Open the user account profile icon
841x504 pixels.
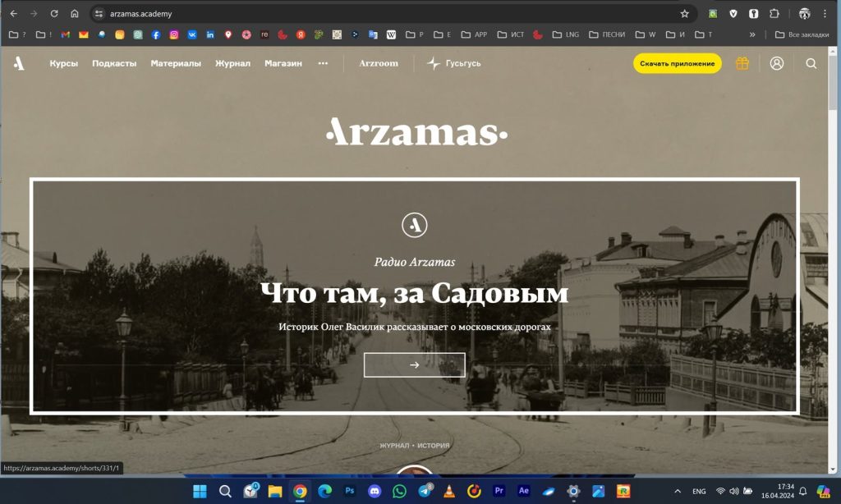pyautogui.click(x=777, y=63)
